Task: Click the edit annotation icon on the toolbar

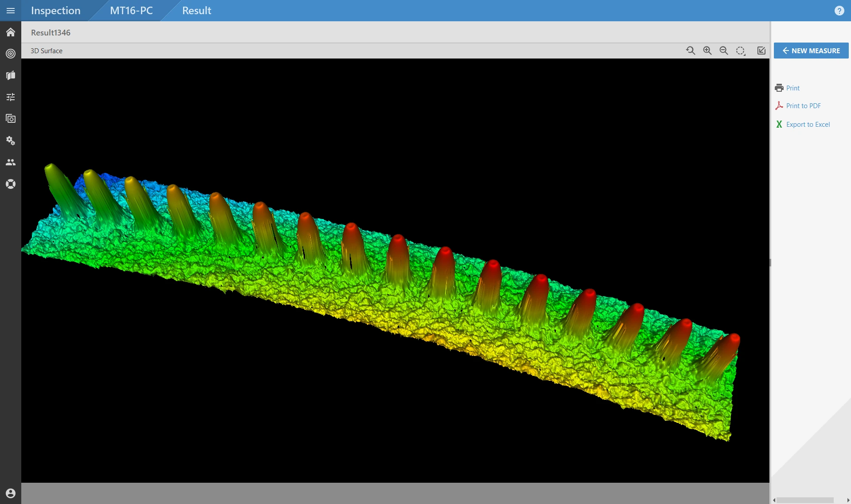Action: tap(761, 51)
